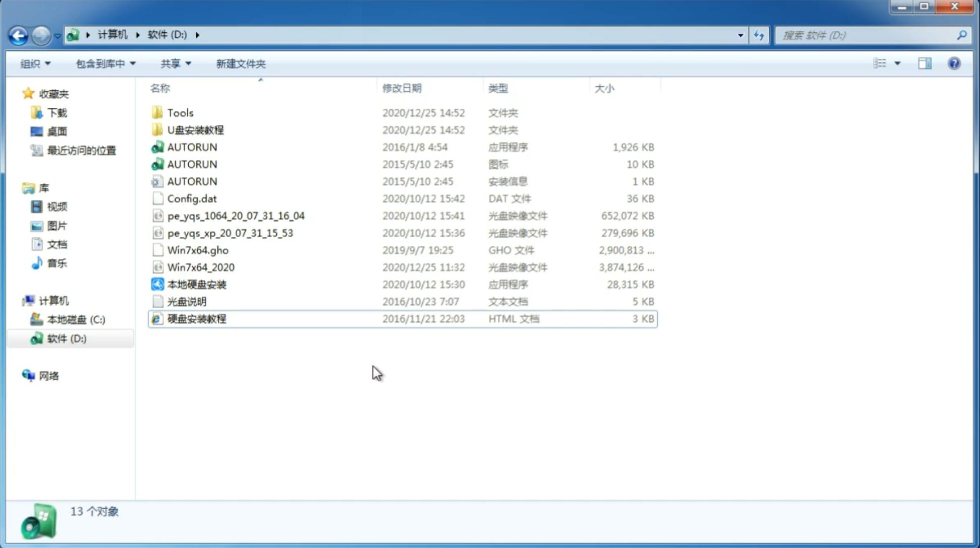Navigate back using back arrow button
980x548 pixels.
pos(18,34)
